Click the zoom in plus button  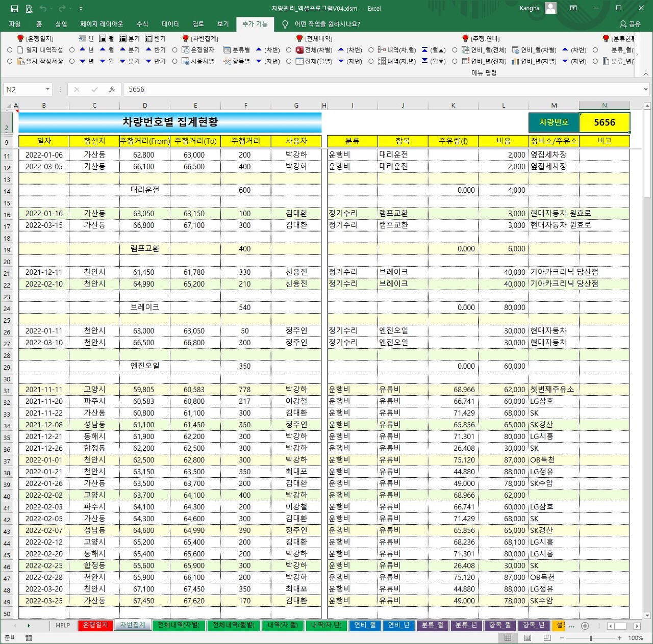coord(620,638)
